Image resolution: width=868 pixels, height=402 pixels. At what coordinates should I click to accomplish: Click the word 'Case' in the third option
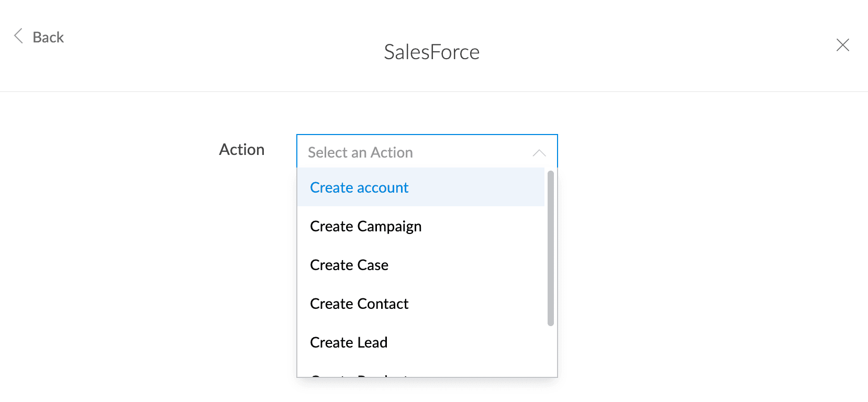(373, 265)
